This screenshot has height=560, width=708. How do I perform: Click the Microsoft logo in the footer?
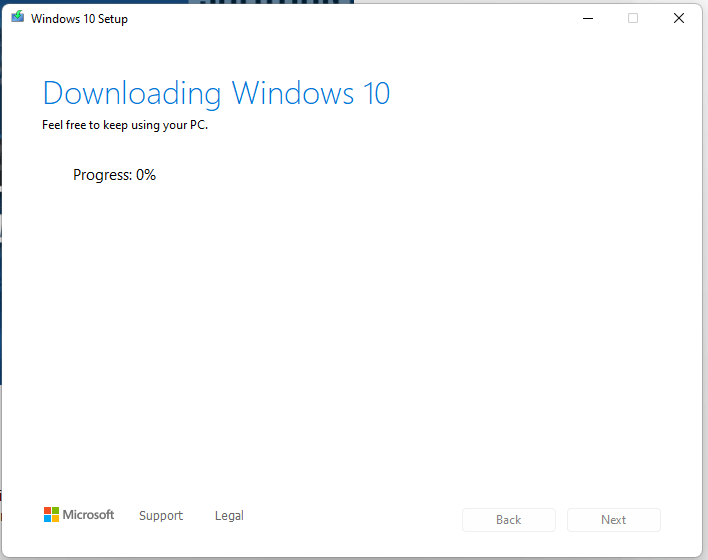[x=79, y=514]
